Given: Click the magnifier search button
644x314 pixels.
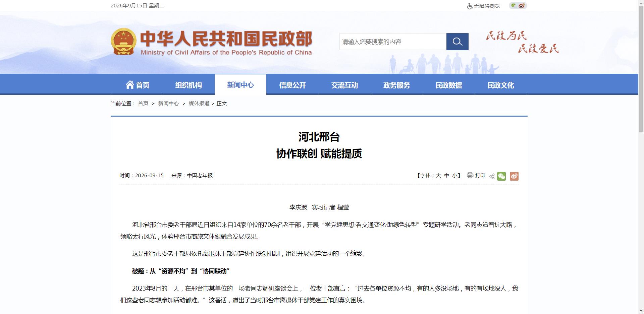Looking at the screenshot, I should 457,42.
